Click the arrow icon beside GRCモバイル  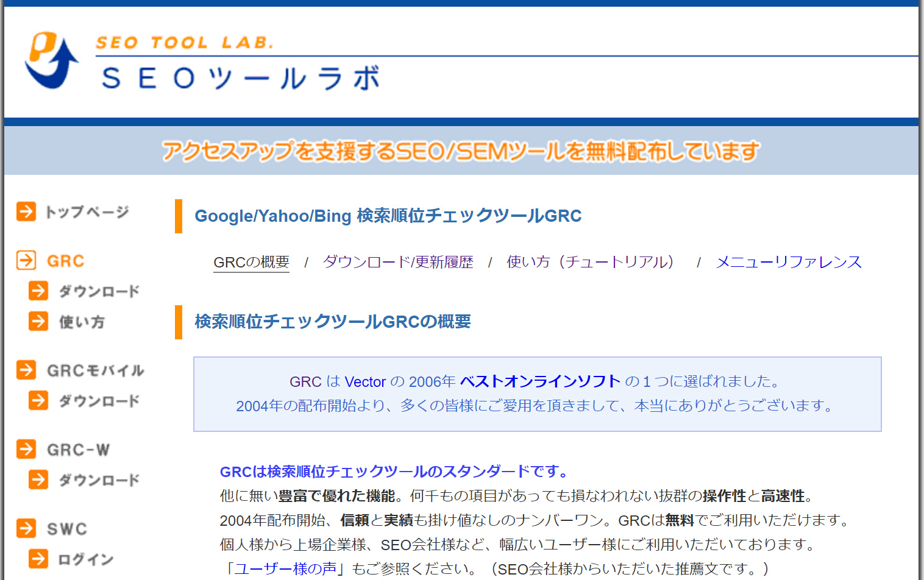[x=26, y=370]
